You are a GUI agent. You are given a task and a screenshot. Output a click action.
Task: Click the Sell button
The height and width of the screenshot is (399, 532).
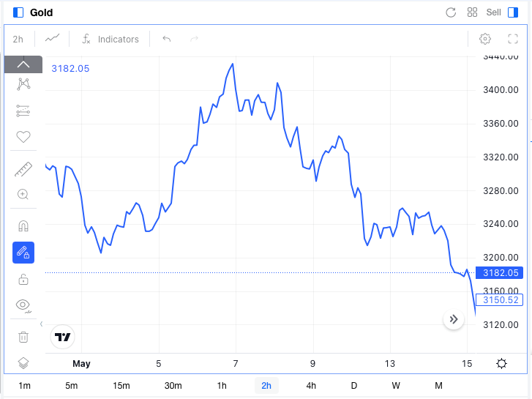(493, 12)
